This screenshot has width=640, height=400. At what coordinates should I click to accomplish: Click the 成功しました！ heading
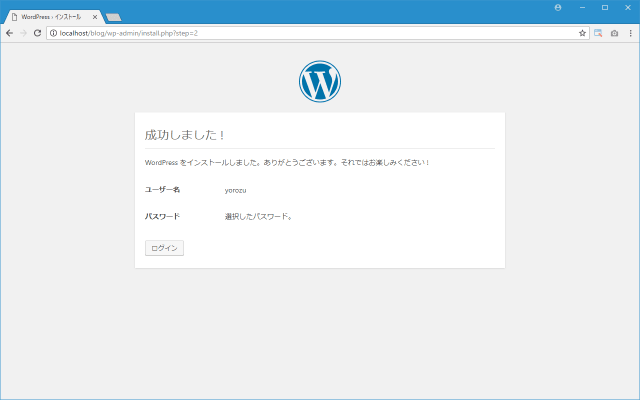click(184, 135)
